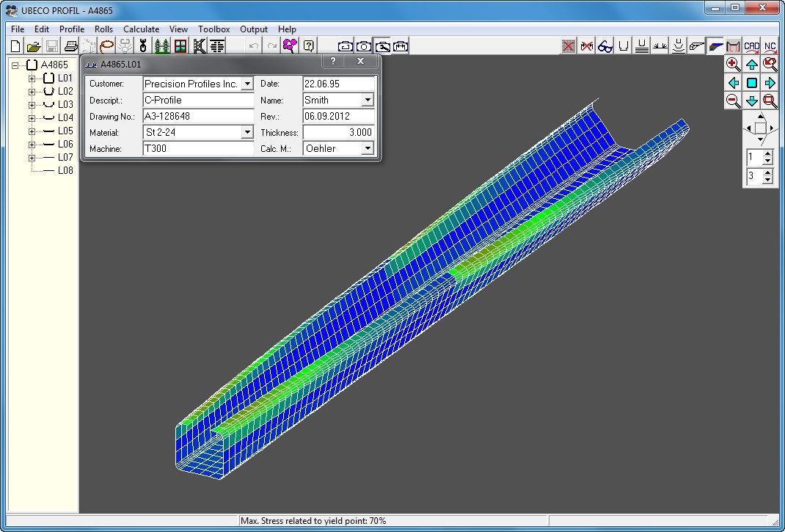
Task: Click the pan left arrow icon
Action: tap(733, 83)
